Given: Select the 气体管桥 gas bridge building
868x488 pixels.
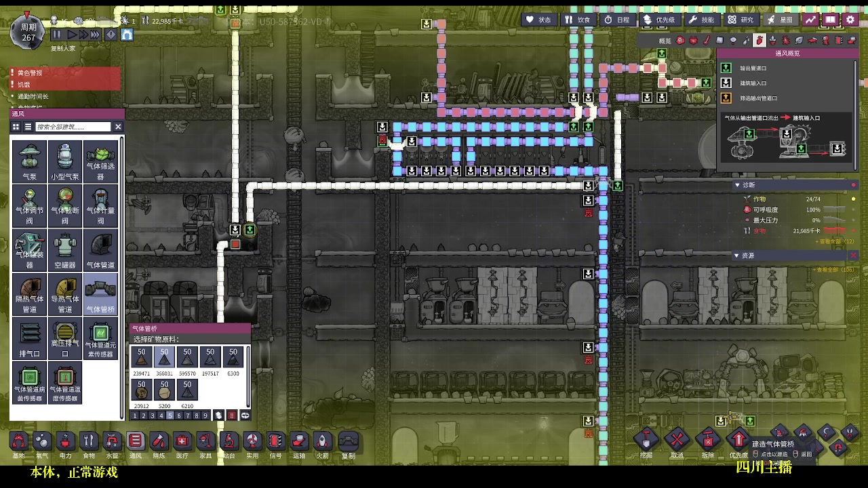Looking at the screenshot, I should coord(100,294).
